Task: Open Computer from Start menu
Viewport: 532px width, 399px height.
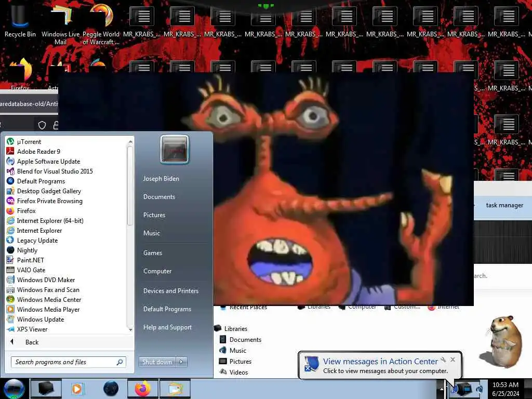Action: (x=157, y=271)
